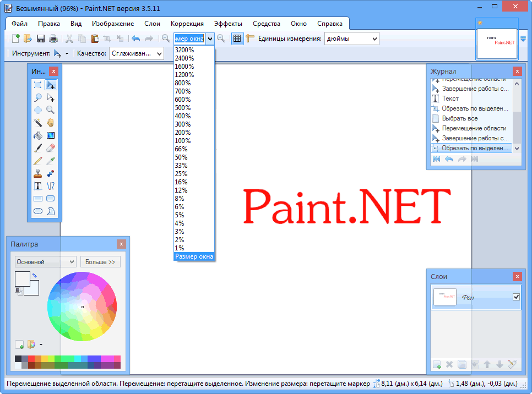Select the Magic Wand tool

click(x=37, y=122)
